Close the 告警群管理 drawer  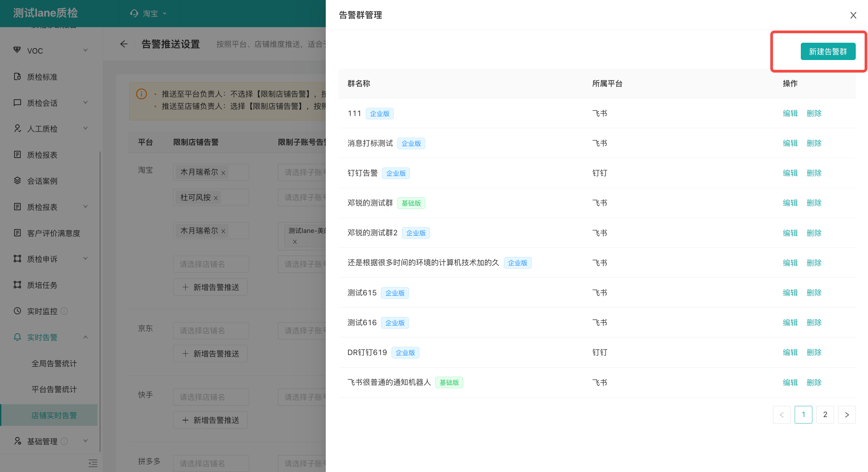pos(853,15)
